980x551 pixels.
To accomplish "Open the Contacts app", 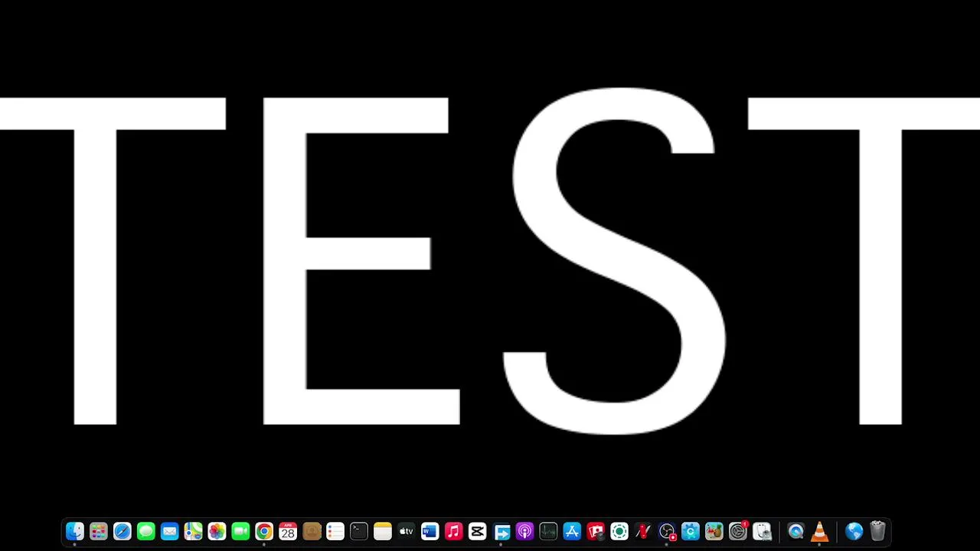I will click(312, 531).
